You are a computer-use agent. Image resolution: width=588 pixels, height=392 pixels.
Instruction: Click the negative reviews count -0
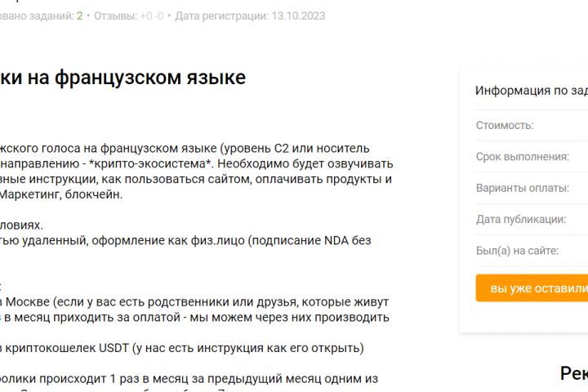[159, 16]
